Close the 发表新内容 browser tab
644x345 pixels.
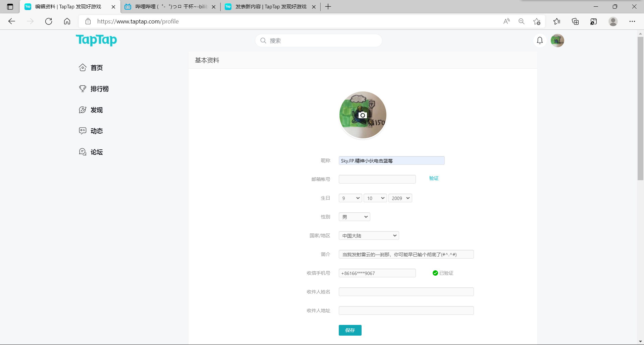tap(314, 7)
